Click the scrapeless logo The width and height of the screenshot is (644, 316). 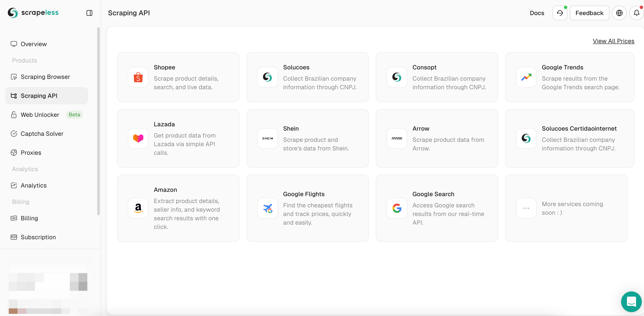pos(33,13)
